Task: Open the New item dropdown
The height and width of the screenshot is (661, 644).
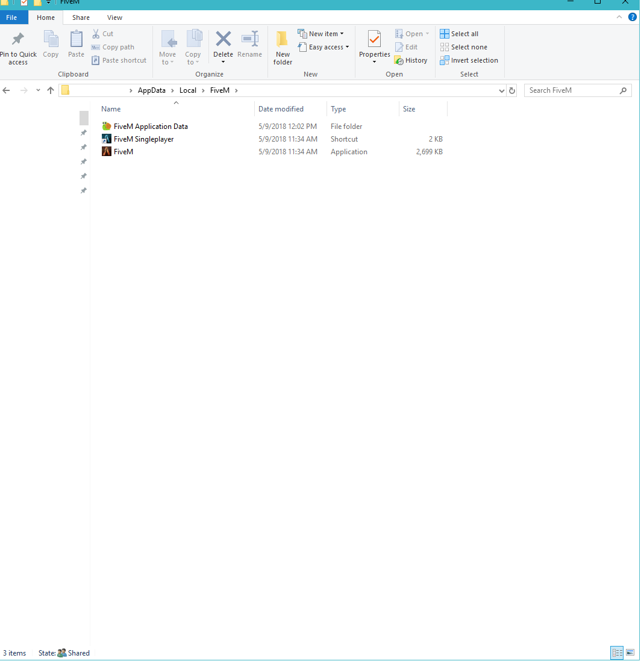Action: pos(320,34)
